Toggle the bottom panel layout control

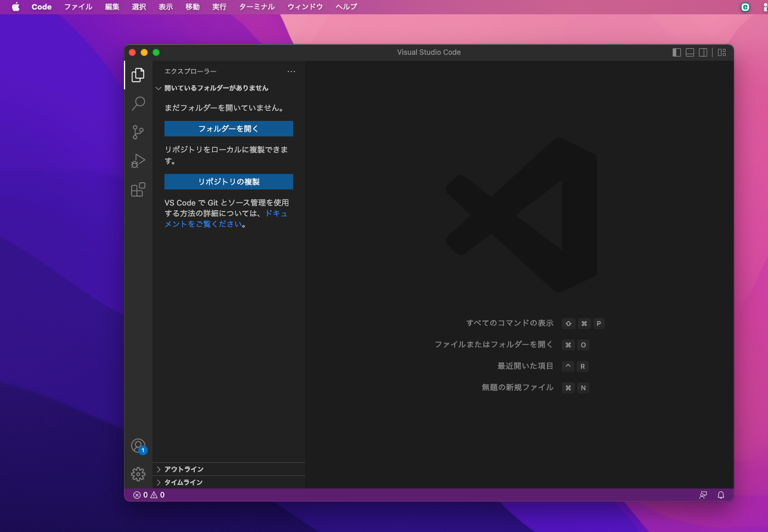[x=689, y=52]
